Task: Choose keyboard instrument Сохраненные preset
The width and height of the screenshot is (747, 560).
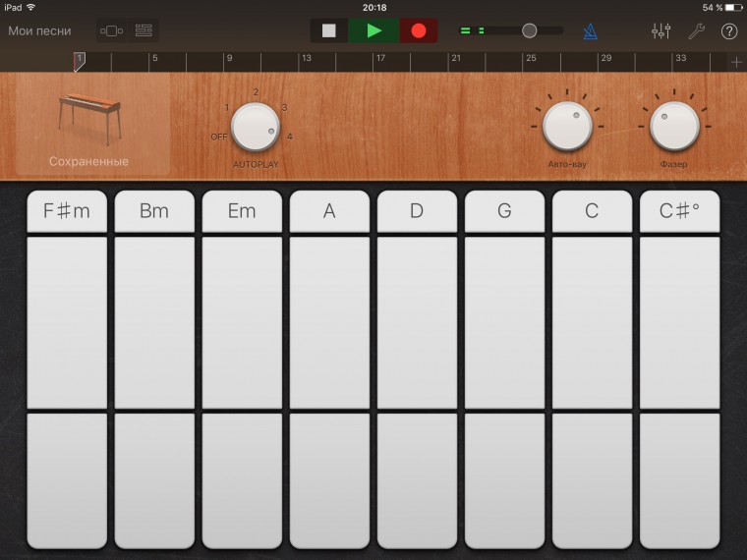Action: click(93, 125)
